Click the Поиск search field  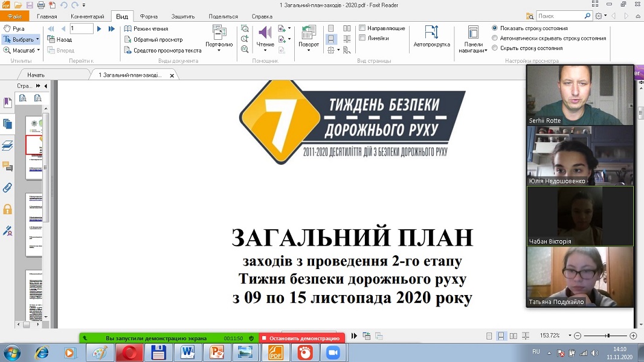click(560, 16)
